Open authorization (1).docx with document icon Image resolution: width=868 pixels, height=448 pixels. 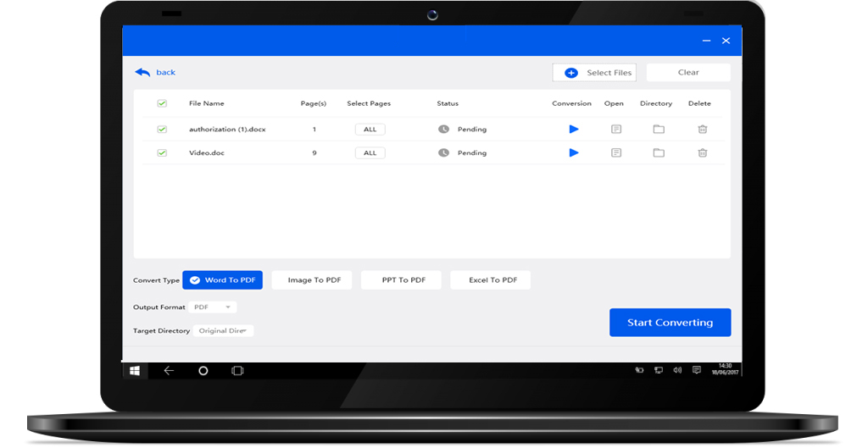coord(616,130)
